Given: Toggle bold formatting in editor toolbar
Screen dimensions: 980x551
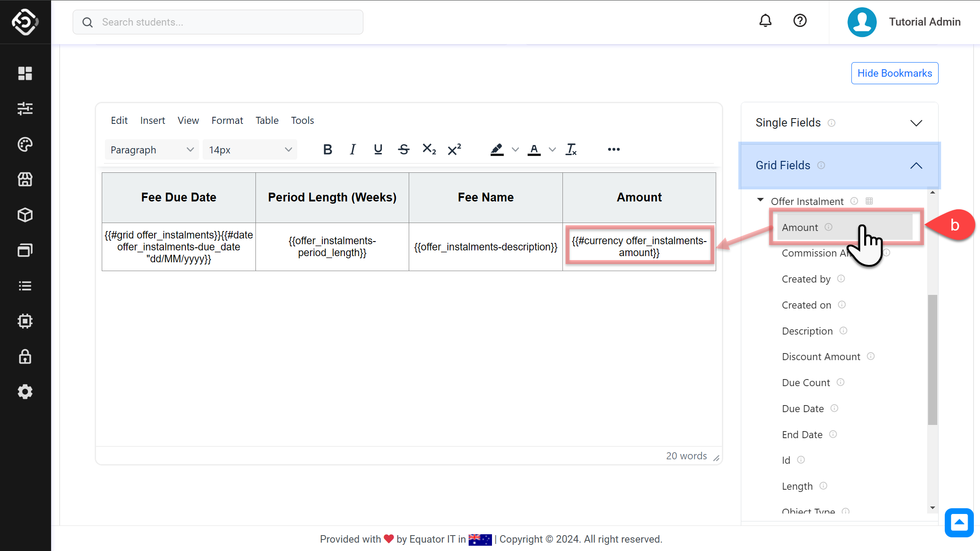Looking at the screenshot, I should 327,150.
